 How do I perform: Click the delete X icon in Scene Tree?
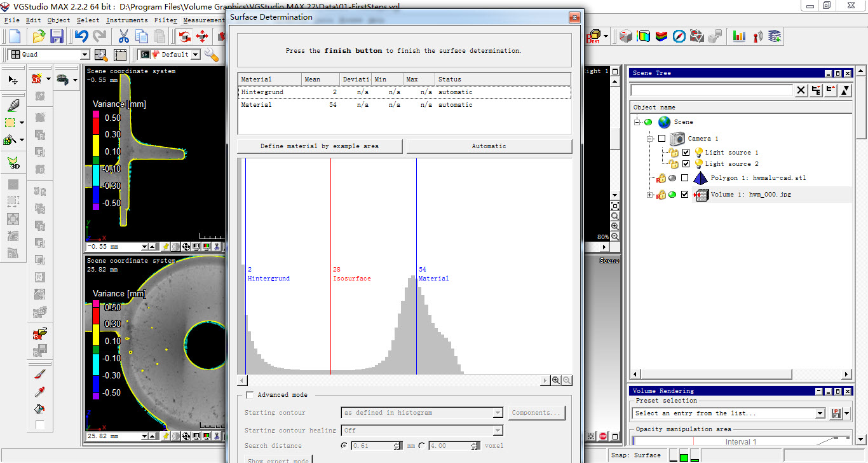pos(801,91)
